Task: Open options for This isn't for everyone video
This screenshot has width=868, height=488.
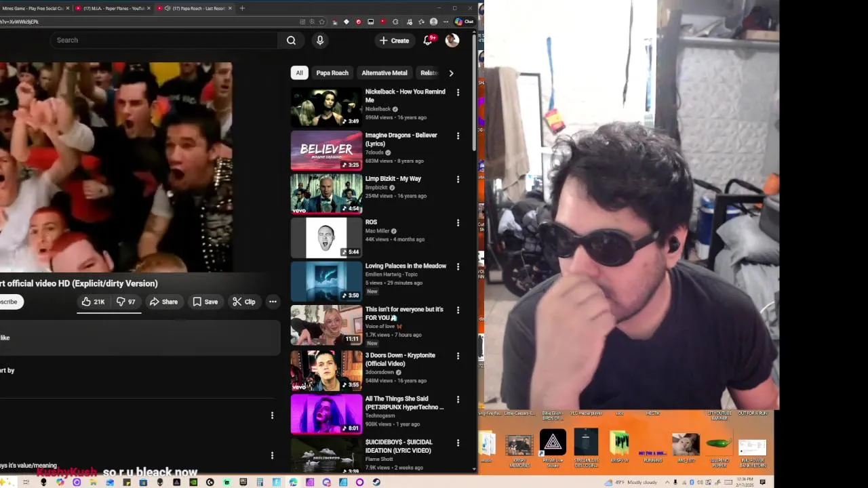Action: click(458, 310)
